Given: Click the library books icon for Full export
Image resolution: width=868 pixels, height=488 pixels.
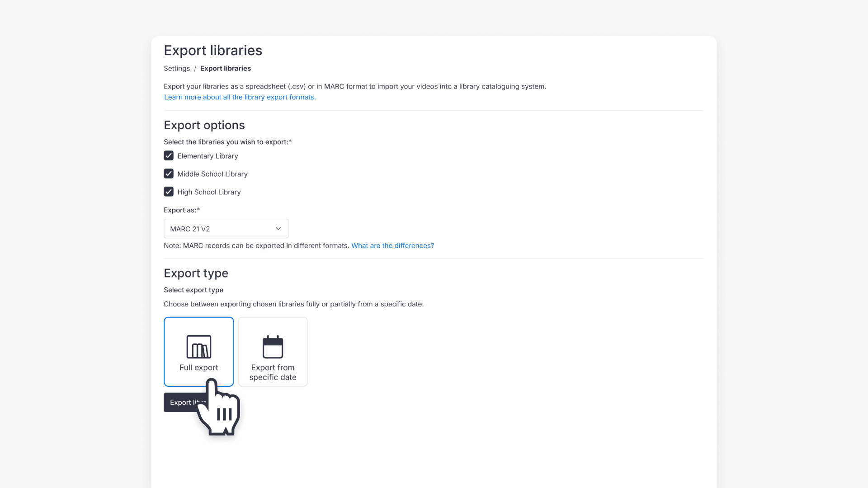Looking at the screenshot, I should coord(198,347).
